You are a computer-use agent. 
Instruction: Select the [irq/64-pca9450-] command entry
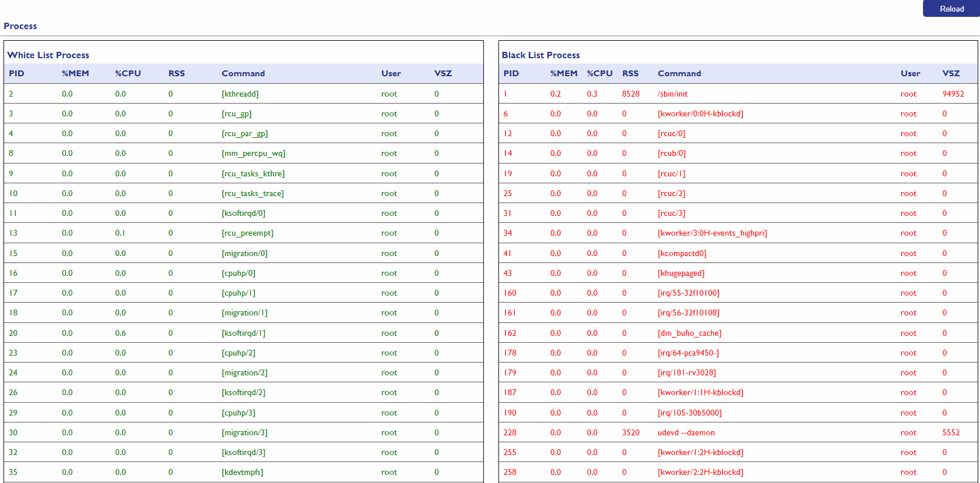pos(689,353)
